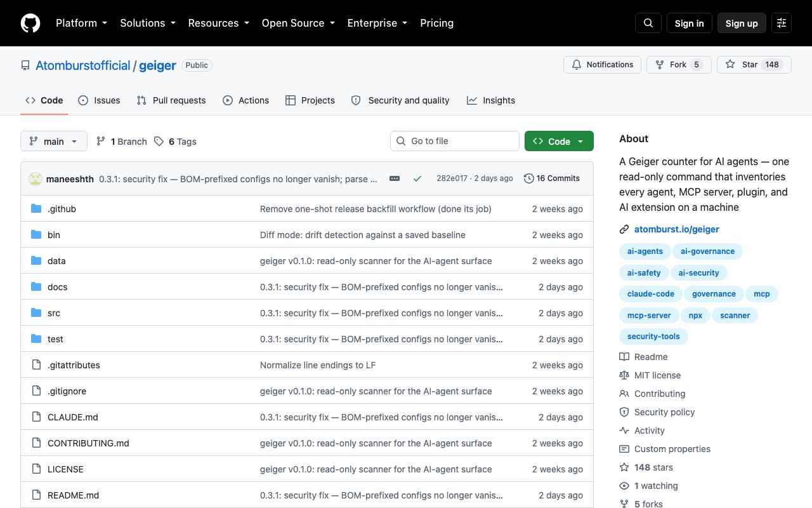
Task: Click the maneeshth avatar in commit row
Action: pos(36,179)
